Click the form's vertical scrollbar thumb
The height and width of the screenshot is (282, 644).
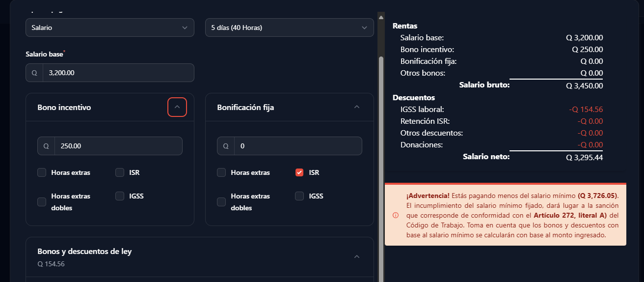pyautogui.click(x=381, y=167)
